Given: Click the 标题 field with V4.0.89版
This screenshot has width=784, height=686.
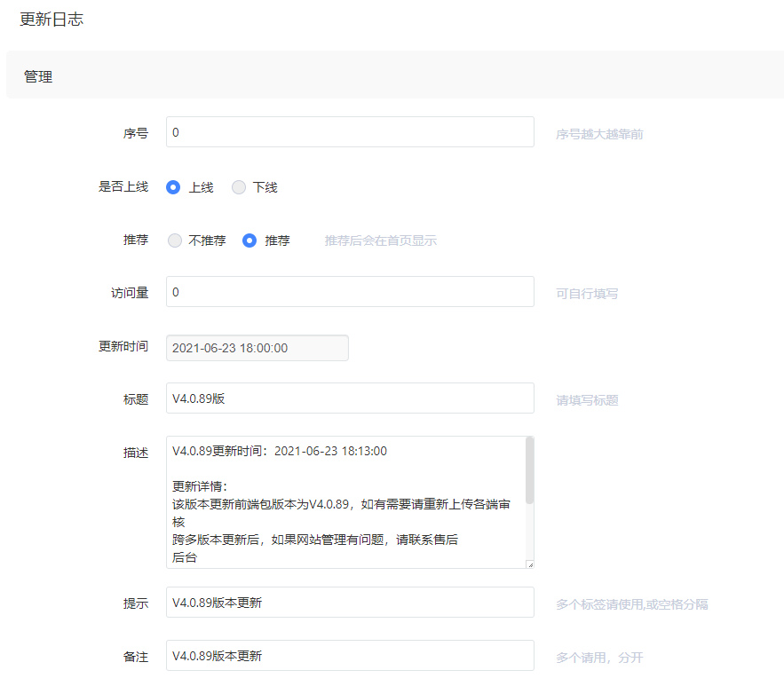Looking at the screenshot, I should [350, 398].
